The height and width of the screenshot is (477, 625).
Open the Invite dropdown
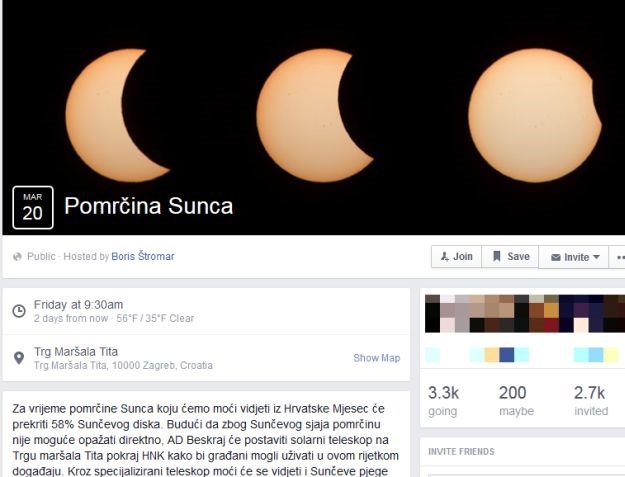574,257
